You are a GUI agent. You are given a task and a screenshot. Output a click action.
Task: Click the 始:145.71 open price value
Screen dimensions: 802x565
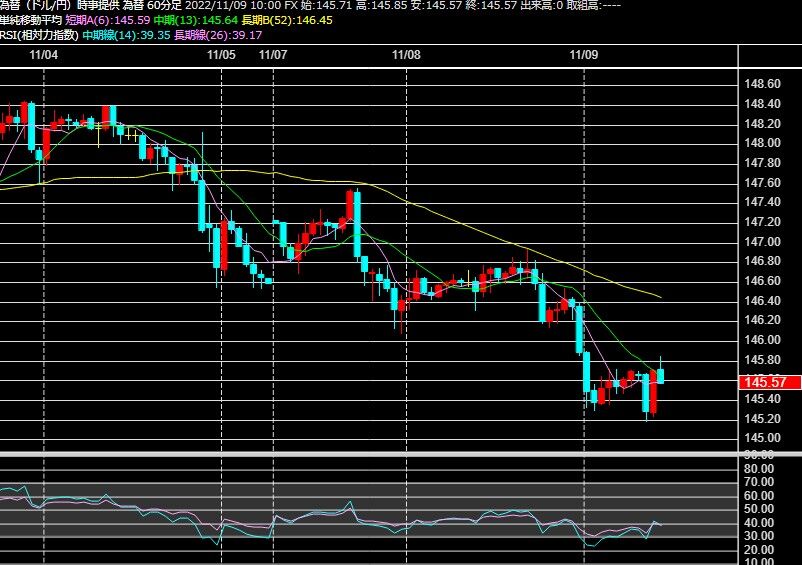tap(327, 6)
